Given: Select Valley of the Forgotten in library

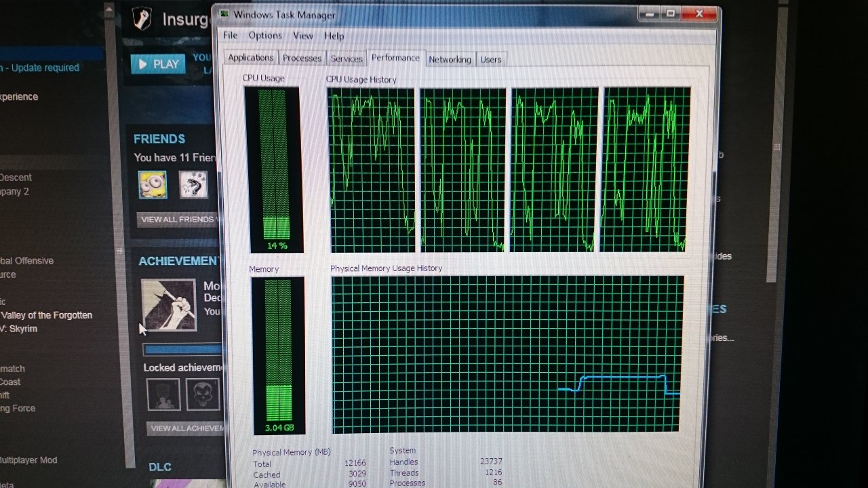Looking at the screenshot, I should 46,315.
